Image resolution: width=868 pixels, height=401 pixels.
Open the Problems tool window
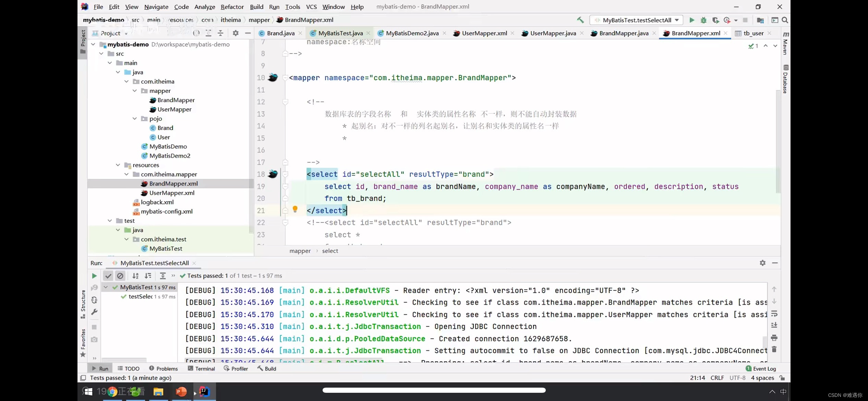tap(164, 368)
